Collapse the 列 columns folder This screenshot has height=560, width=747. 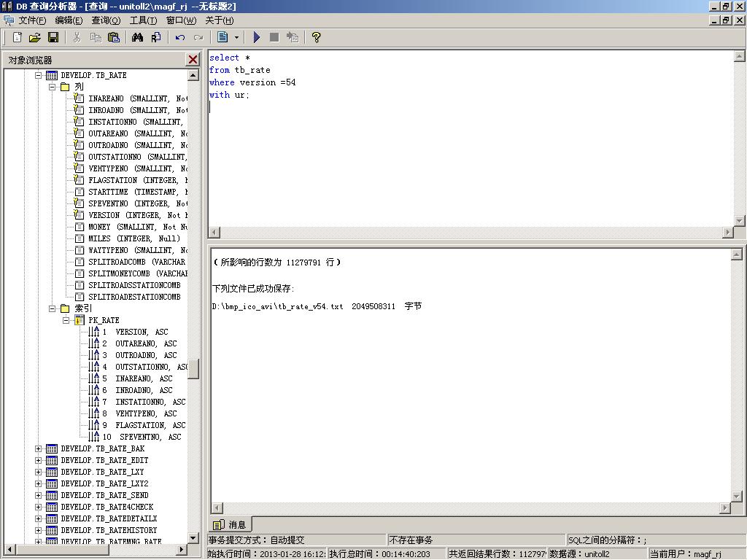pos(53,87)
